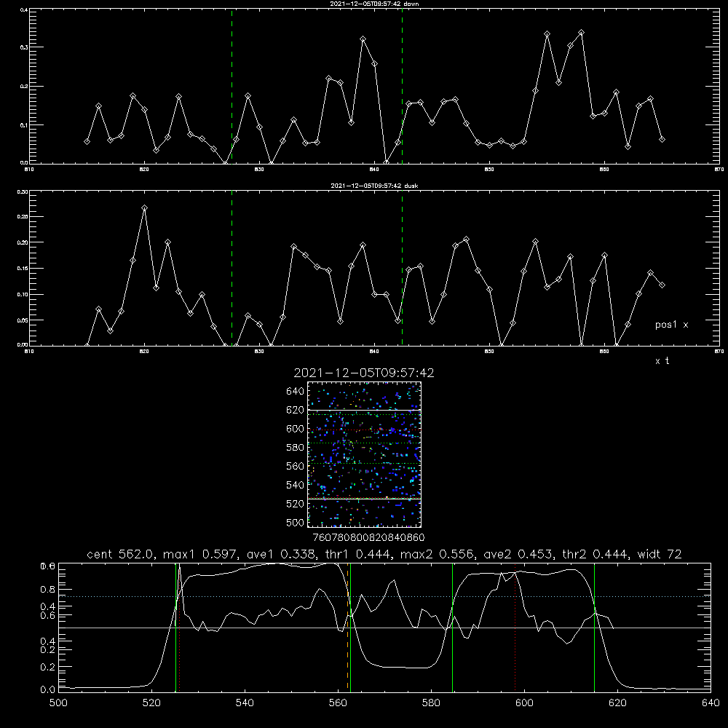Click the solid green line at 525 in bottom profile

(x=175, y=628)
